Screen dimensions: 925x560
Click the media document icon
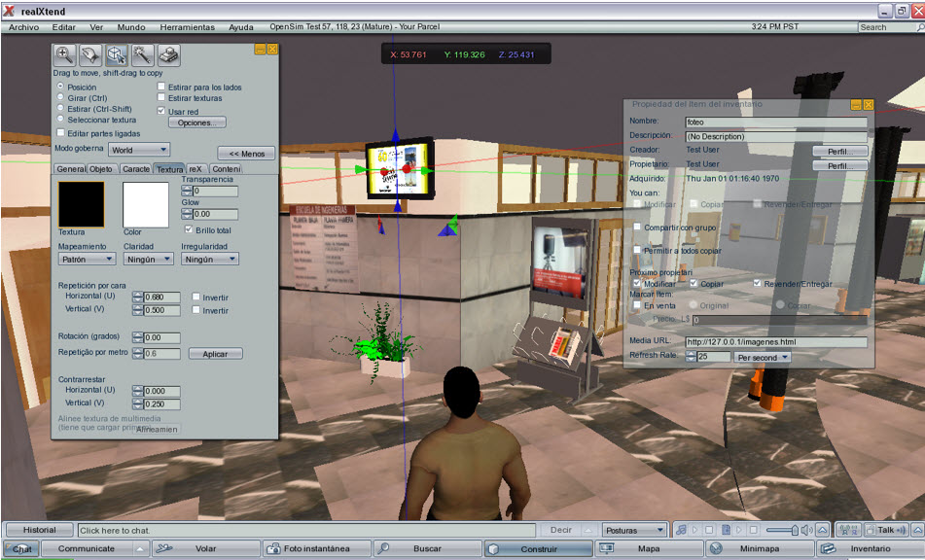coord(726,530)
